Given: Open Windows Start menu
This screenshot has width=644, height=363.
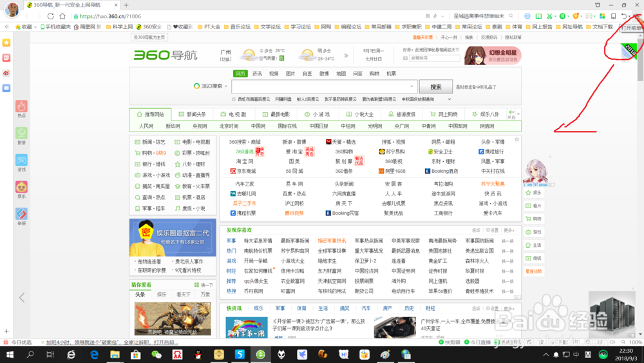Looking at the screenshot, I should click(x=10, y=355).
